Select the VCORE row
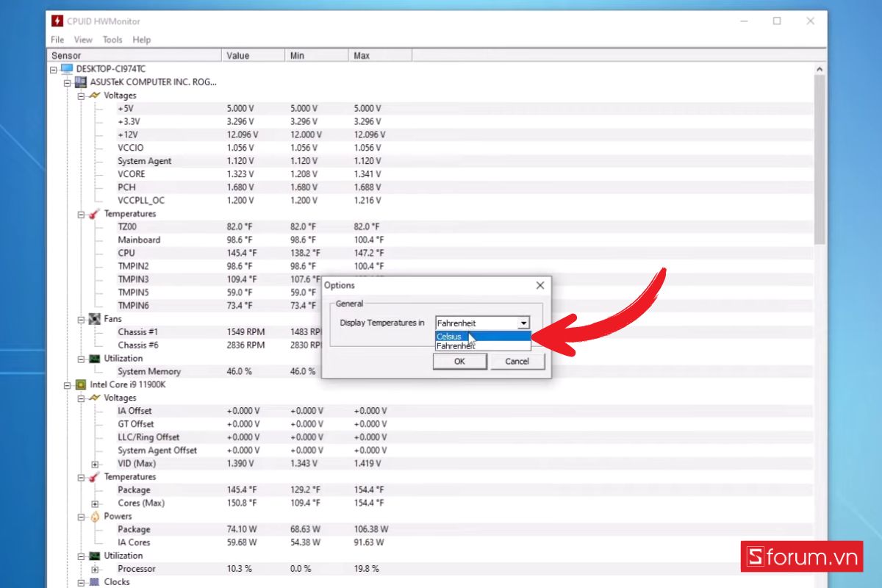 tap(431, 174)
